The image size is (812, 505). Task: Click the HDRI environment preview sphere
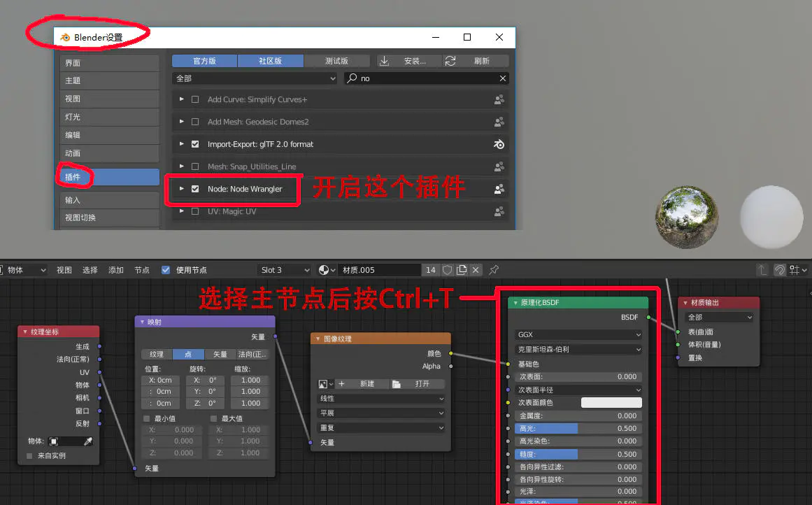[687, 217]
